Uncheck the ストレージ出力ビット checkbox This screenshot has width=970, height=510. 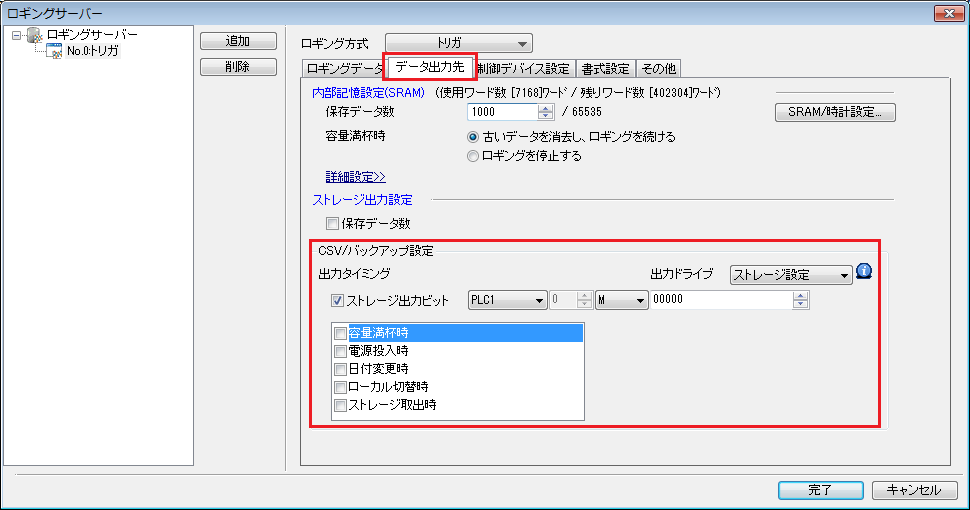click(x=337, y=300)
